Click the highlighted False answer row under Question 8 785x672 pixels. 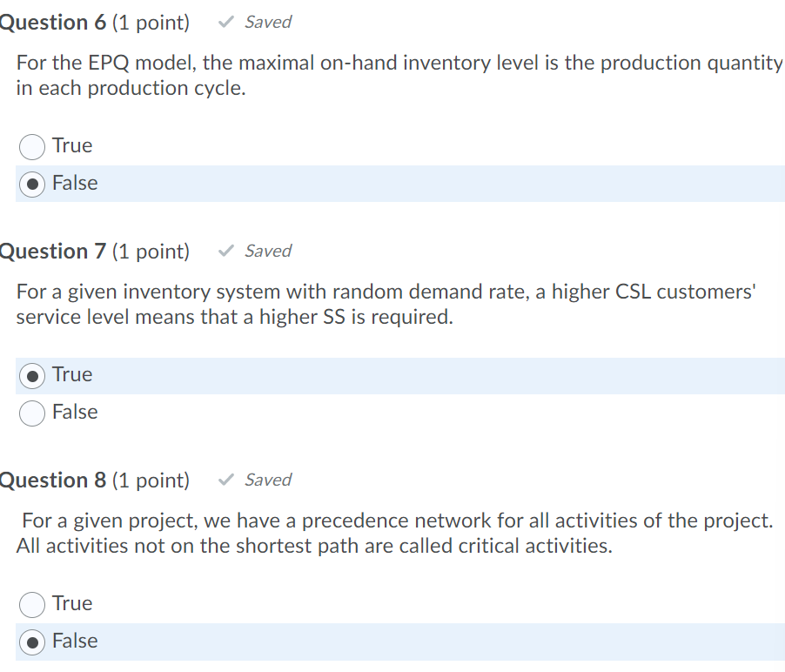(392, 642)
